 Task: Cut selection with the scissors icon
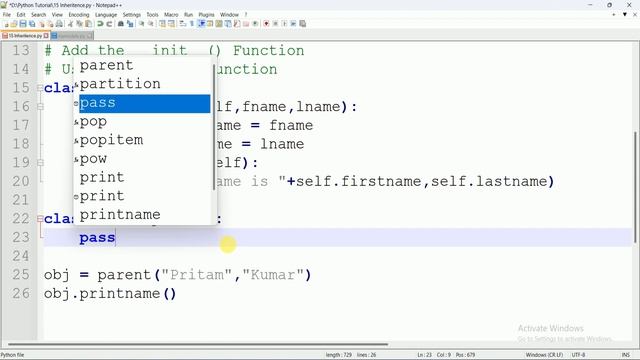(x=70, y=24)
